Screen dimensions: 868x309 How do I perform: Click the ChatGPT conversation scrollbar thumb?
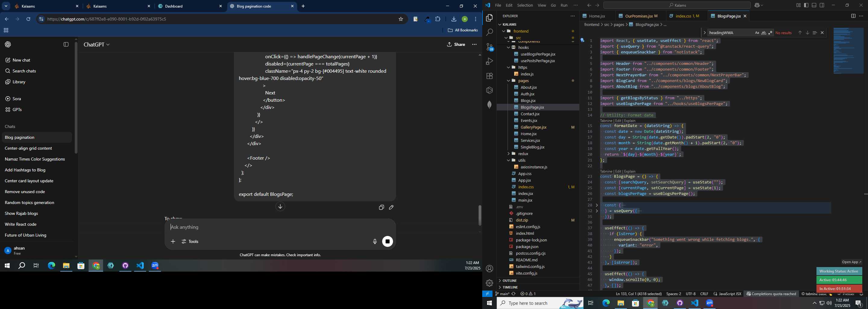[x=480, y=215]
